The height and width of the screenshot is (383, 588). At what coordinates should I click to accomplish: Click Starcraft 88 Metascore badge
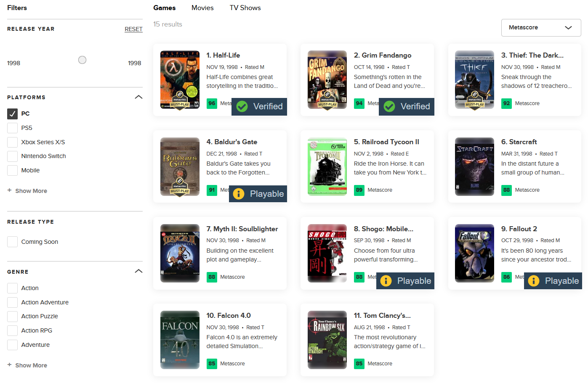pyautogui.click(x=506, y=190)
